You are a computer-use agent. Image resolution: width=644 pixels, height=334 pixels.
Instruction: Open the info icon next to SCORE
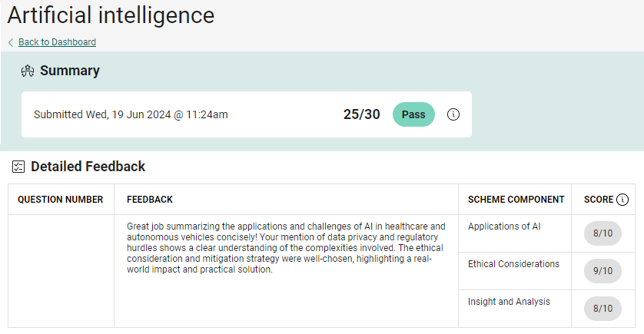tap(622, 200)
